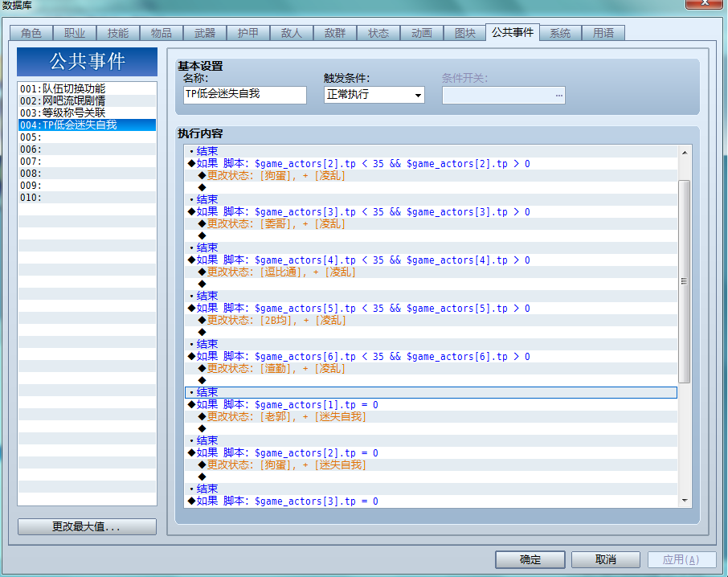Click the scroll up arrow in 执行内容
The height and width of the screenshot is (577, 728).
tap(685, 152)
